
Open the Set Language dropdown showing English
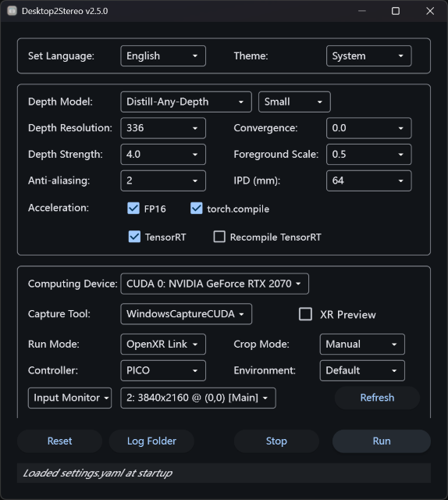[x=163, y=56]
